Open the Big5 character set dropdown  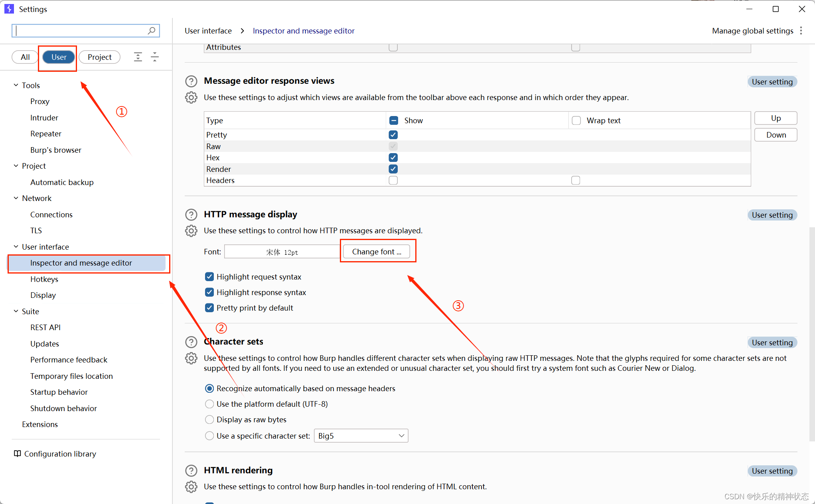[x=361, y=436]
